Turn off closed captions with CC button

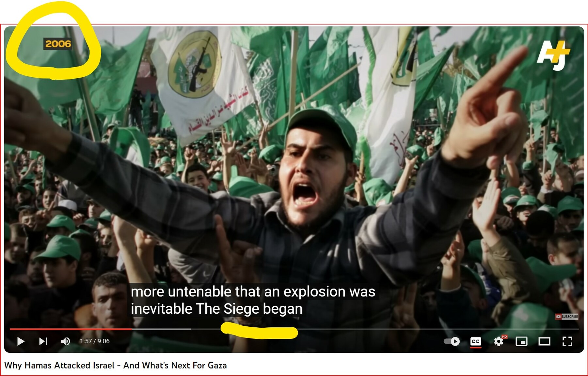click(476, 341)
